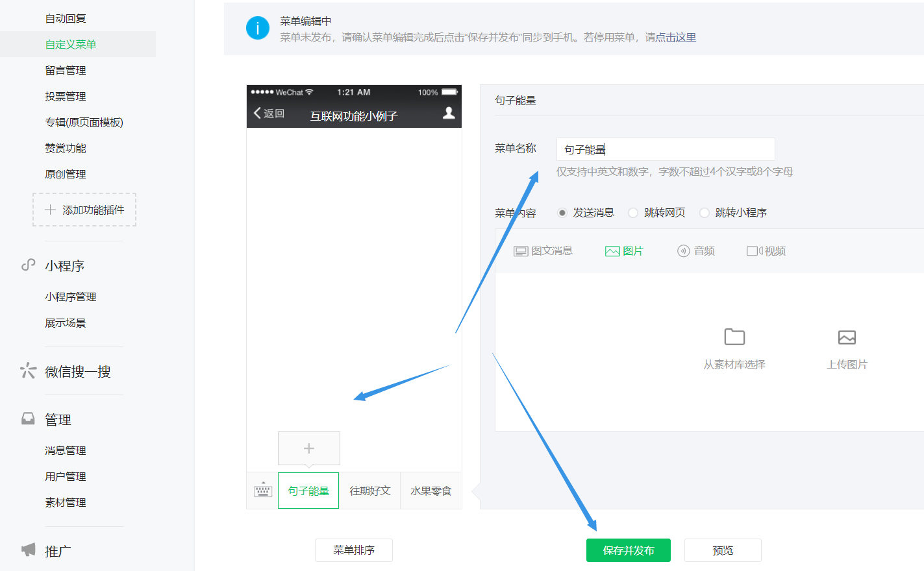Click the promotion megaphone icon
Viewport: 924px width, 571px height.
pyautogui.click(x=28, y=550)
